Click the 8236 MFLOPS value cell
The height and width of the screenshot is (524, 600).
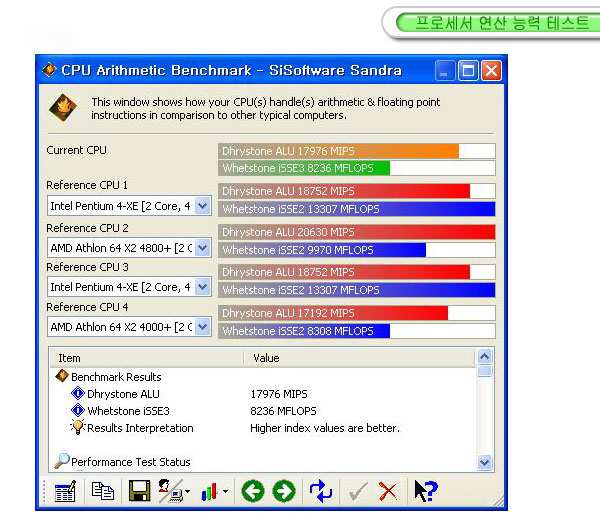click(x=283, y=411)
